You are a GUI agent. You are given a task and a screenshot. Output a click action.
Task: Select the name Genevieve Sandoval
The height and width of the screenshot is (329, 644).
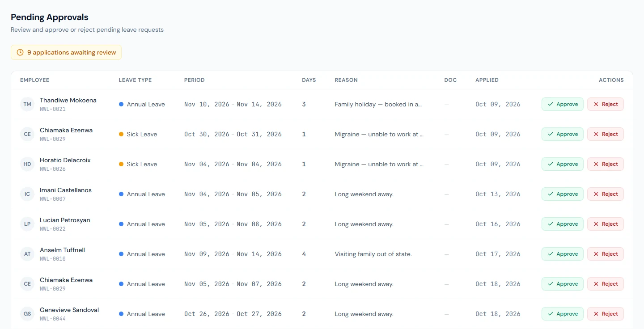point(69,310)
